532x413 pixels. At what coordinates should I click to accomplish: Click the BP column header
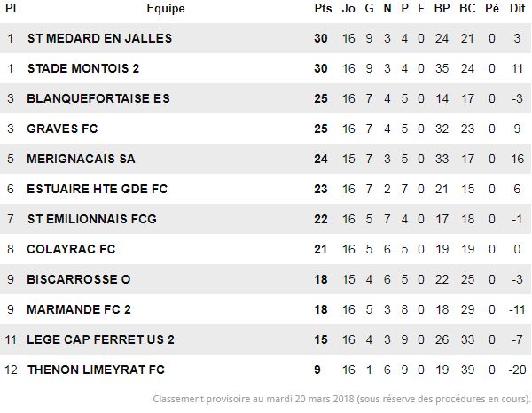[x=442, y=8]
